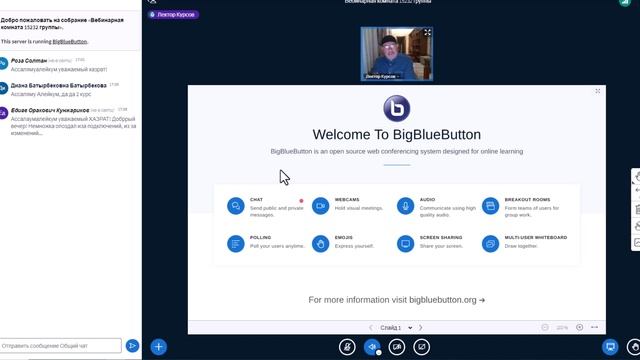Click the fit-to-width icon on slide toolbar
The width and height of the screenshot is (640, 360).
point(594,327)
